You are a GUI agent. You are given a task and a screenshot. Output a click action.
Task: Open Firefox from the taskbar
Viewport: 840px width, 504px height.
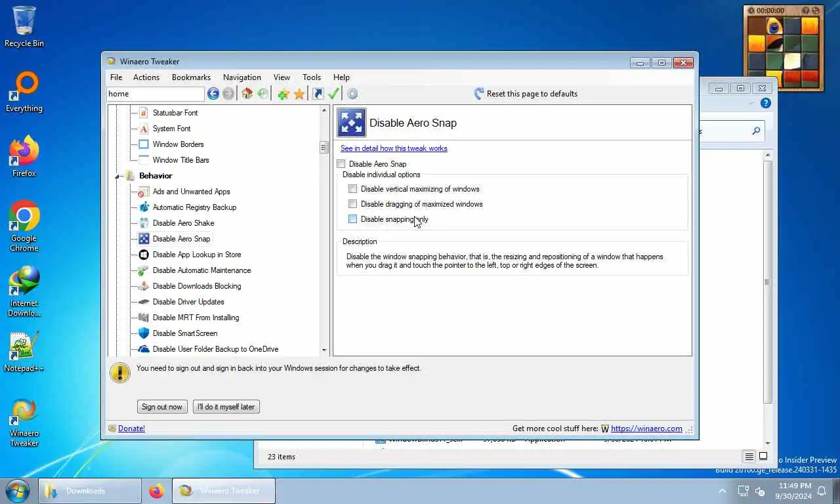156,491
